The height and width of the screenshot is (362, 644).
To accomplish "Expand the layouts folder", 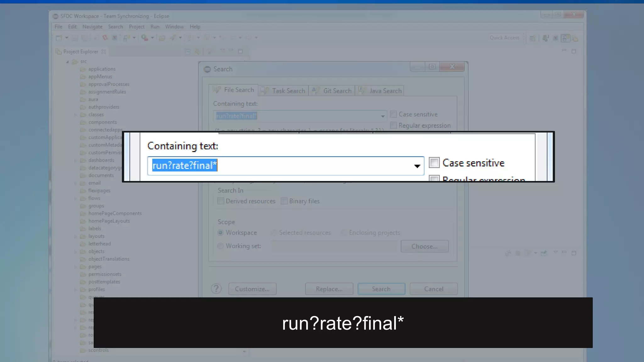I will coord(75,236).
